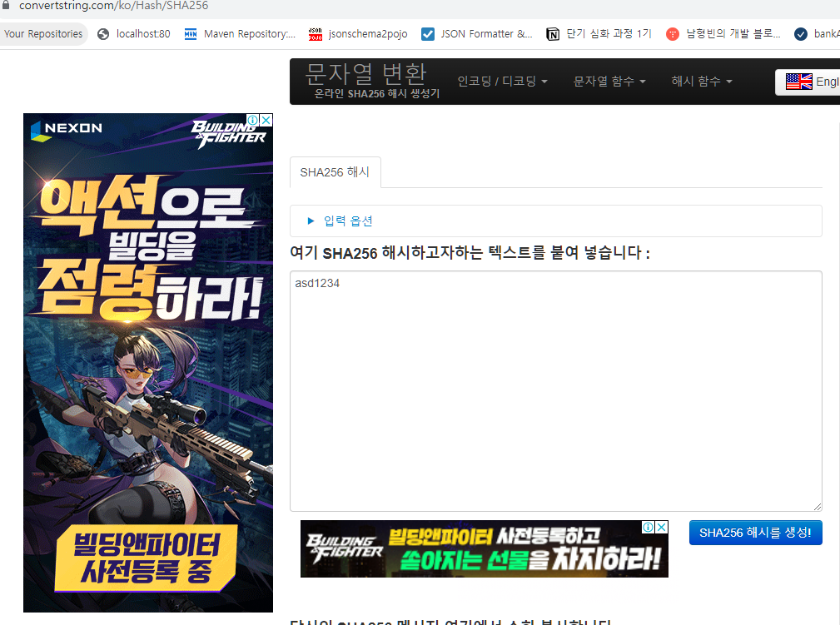840x625 pixels.
Task: Click the ad info icon on sidebar ad
Action: [x=253, y=120]
